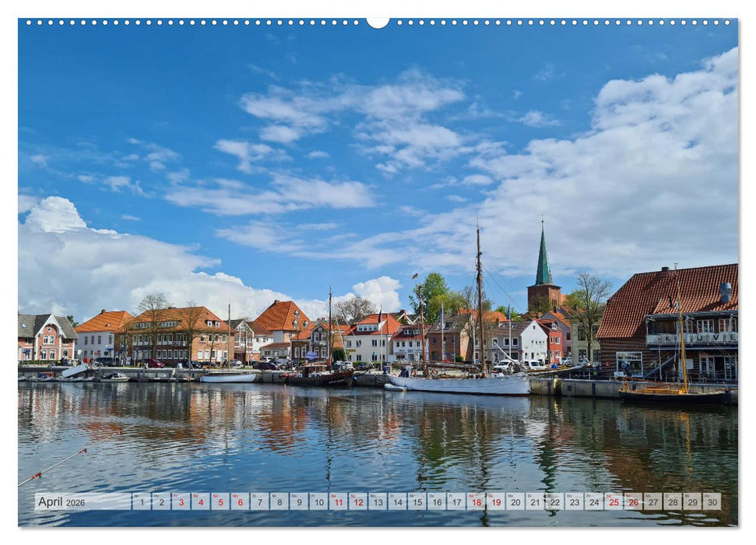Select date cell 10 in the date strip
The height and width of the screenshot is (545, 756).
pos(318,505)
